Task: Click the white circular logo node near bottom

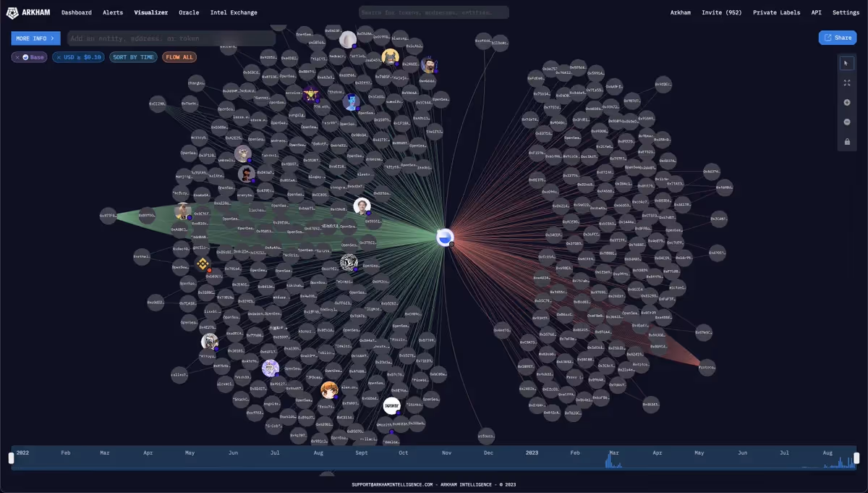Action: tap(391, 405)
